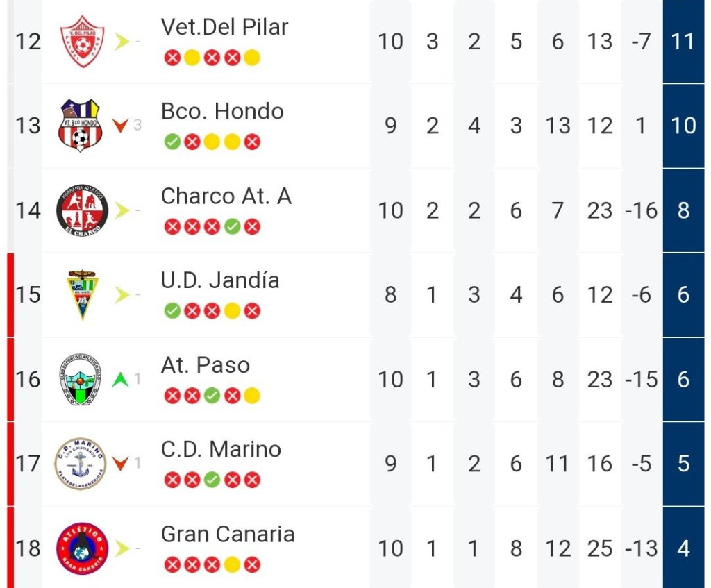Tap C.D. Marino's 5 points cell
Screen dimensions: 711x588
683,464
